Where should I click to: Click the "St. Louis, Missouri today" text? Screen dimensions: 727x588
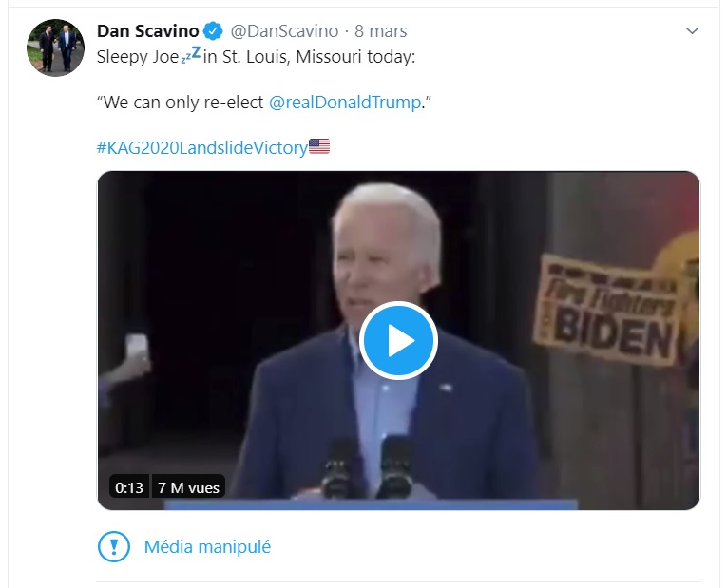point(320,56)
